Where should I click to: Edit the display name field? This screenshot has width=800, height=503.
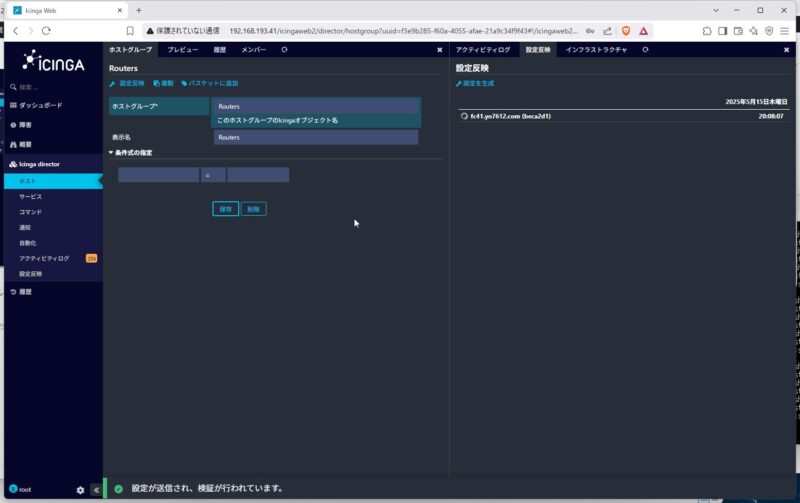tap(316, 137)
